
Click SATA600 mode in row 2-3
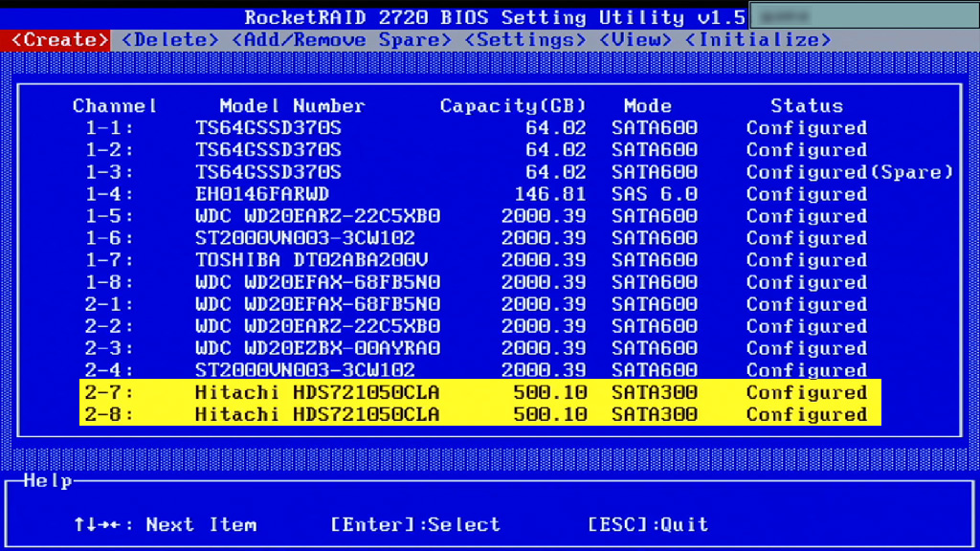pos(655,348)
